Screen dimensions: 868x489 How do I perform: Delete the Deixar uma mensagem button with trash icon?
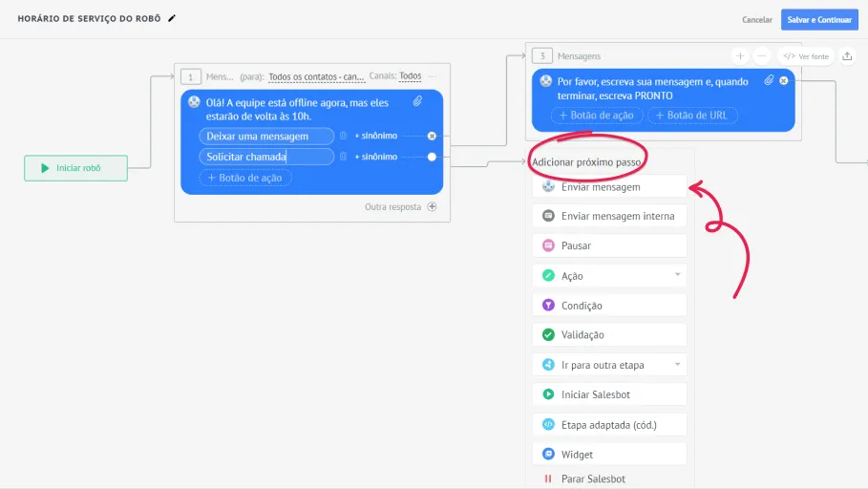coord(343,136)
